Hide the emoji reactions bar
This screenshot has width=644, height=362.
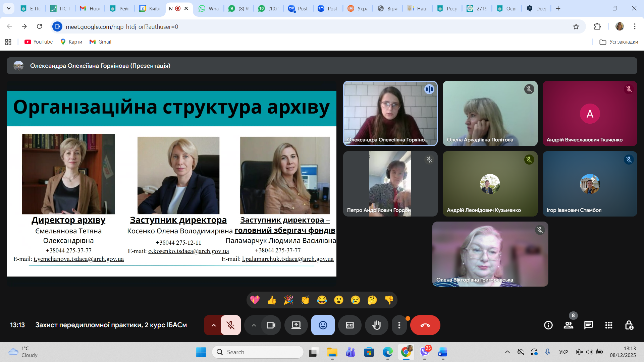[323, 325]
